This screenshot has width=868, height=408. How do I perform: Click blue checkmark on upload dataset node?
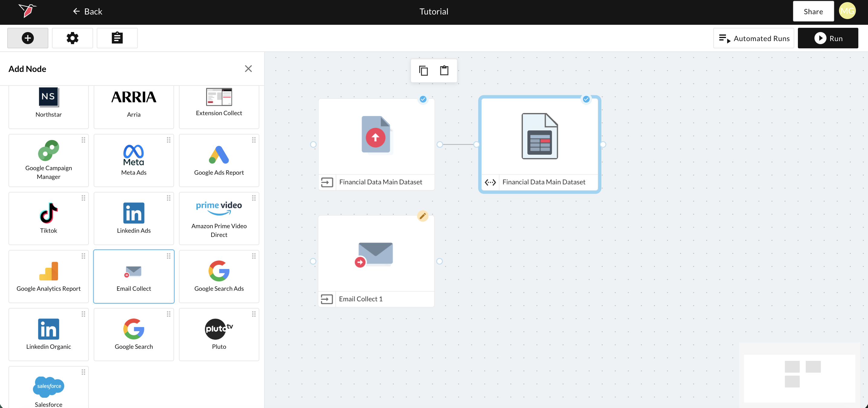click(x=423, y=99)
